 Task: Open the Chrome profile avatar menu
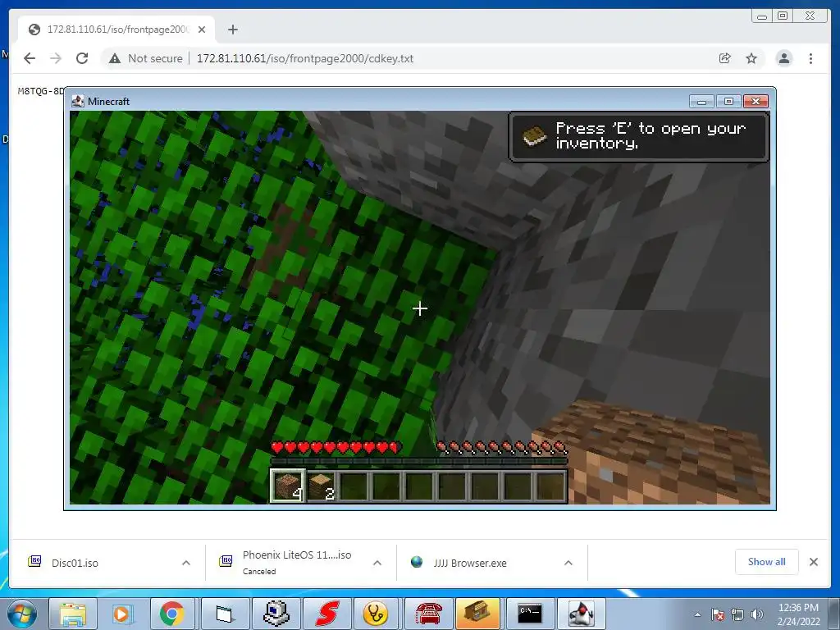coord(783,58)
